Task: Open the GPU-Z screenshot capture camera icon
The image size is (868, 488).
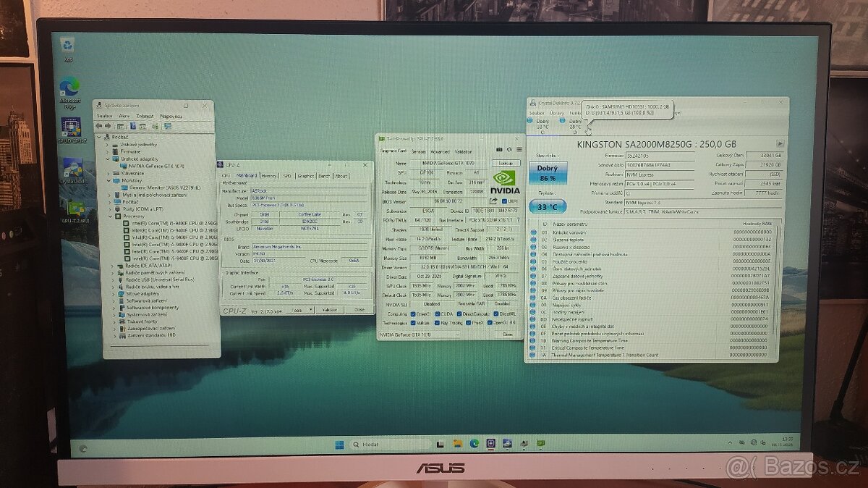Action: click(499, 148)
